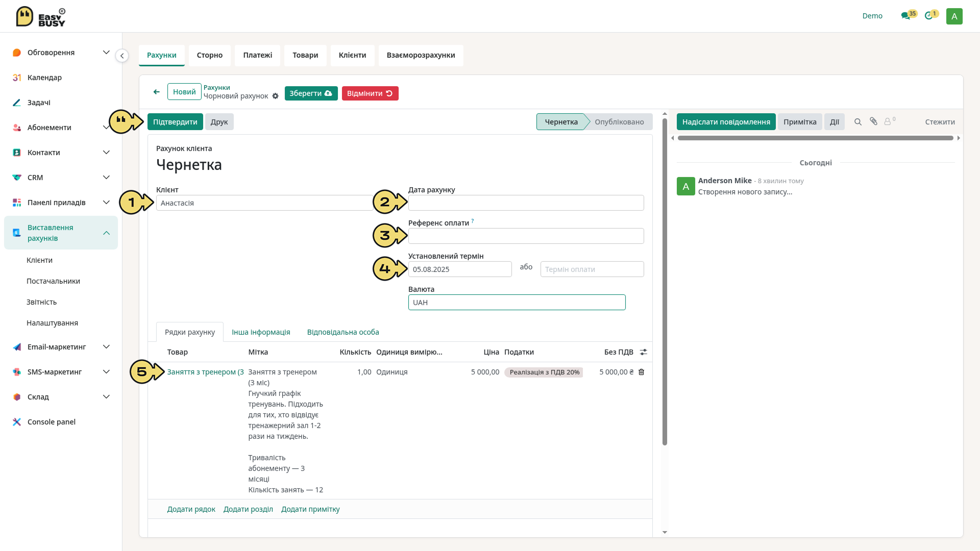Search messages with the magnifier icon
This screenshot has height=551, width=980.
(858, 122)
